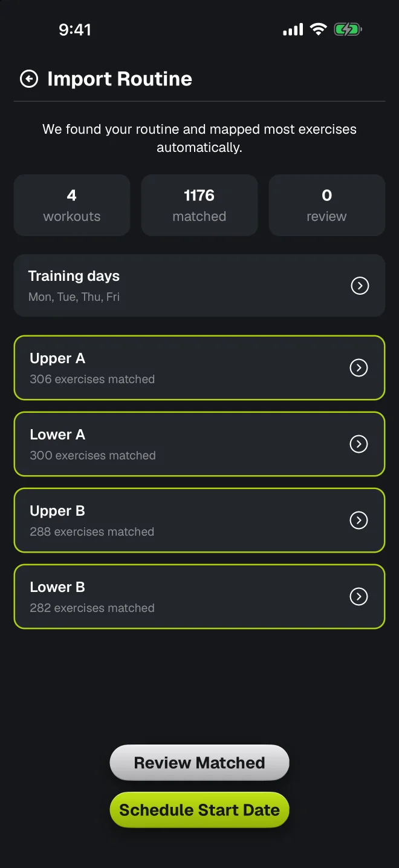Tap the cellular signal bars icon
The image size is (399, 868).
point(293,29)
